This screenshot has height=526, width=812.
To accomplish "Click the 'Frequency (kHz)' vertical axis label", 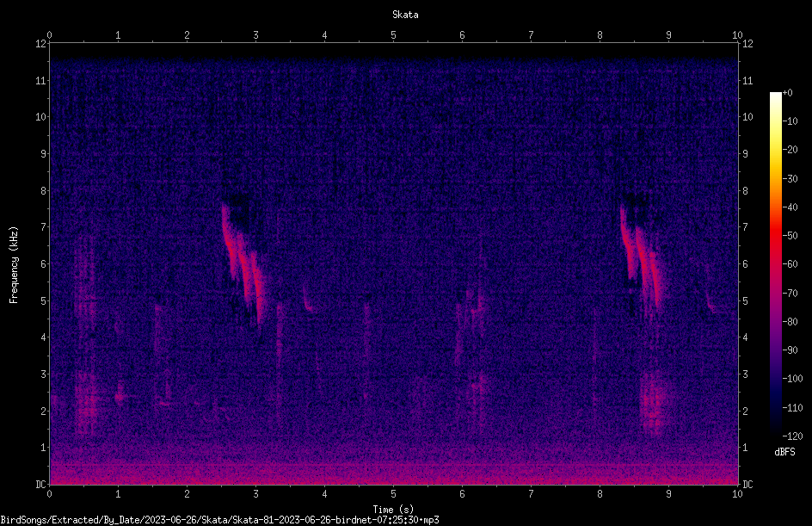I will pyautogui.click(x=14, y=265).
